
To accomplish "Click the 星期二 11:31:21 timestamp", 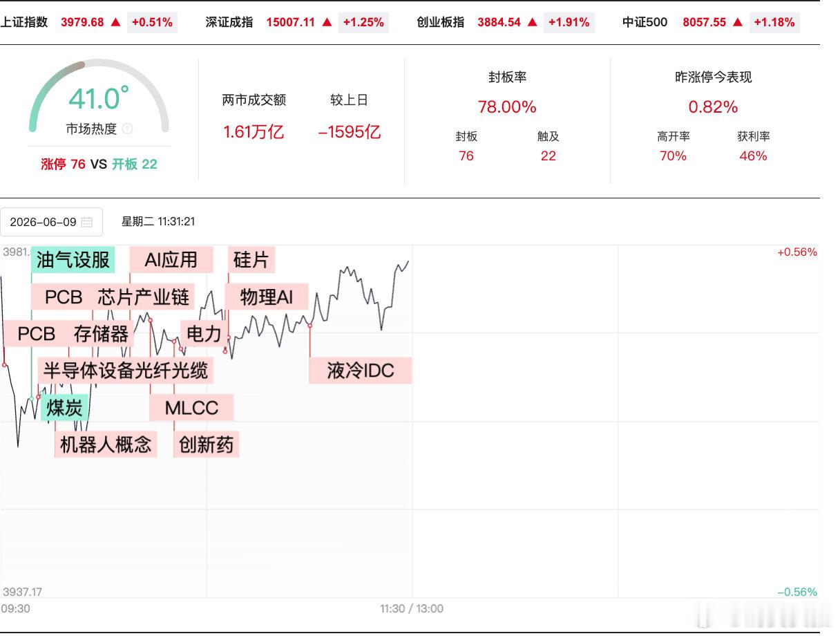I will point(158,222).
